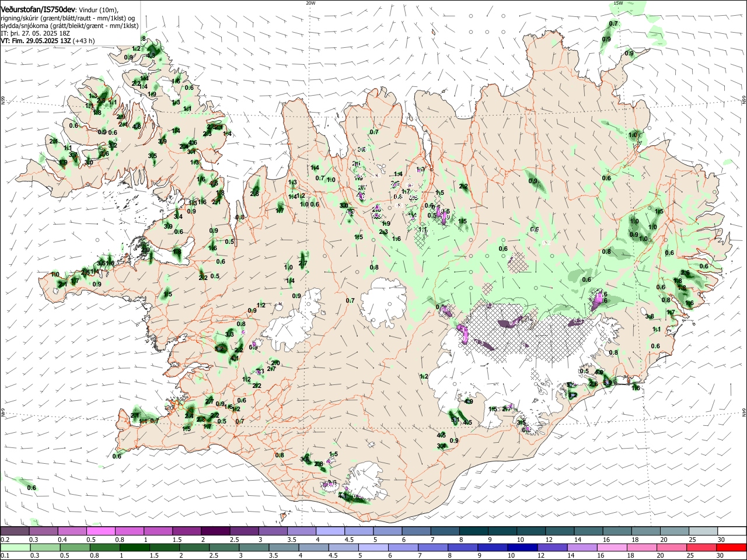Pick the dark teal snow swatch between 8 and 9
The height and width of the screenshot is (560, 747).
coord(473,531)
